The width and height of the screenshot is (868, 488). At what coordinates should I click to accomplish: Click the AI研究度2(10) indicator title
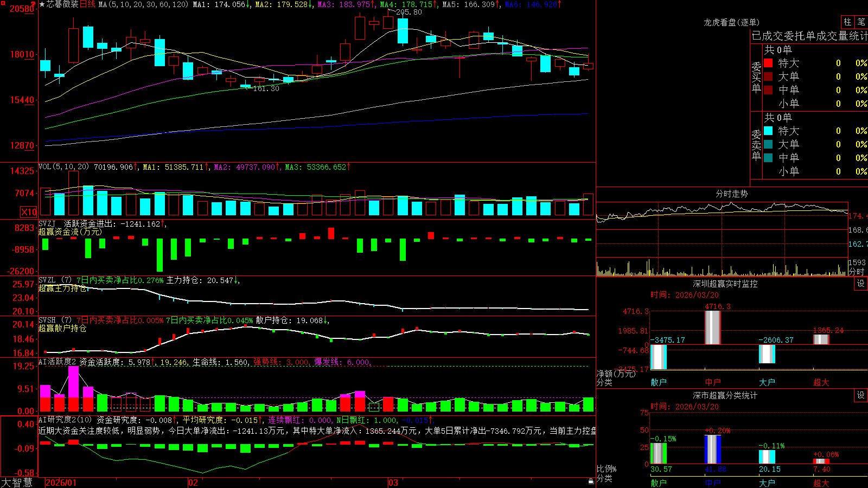click(65, 420)
